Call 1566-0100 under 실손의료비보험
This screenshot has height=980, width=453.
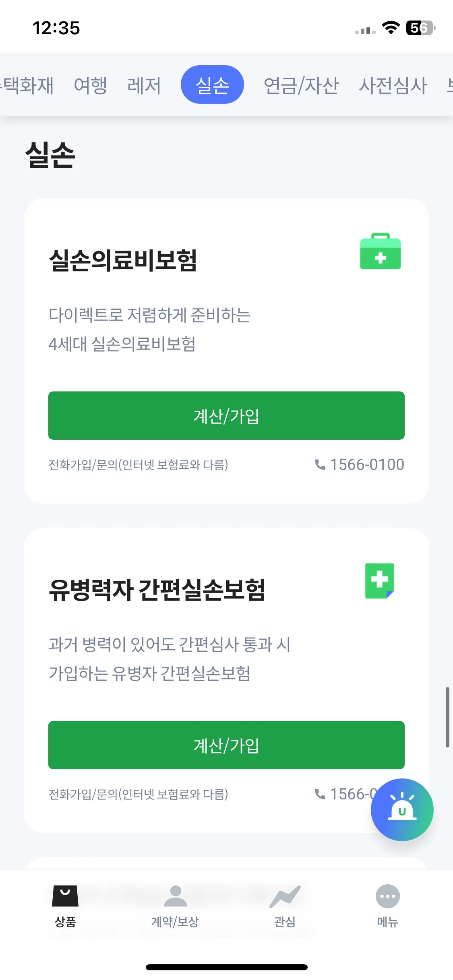pyautogui.click(x=367, y=465)
